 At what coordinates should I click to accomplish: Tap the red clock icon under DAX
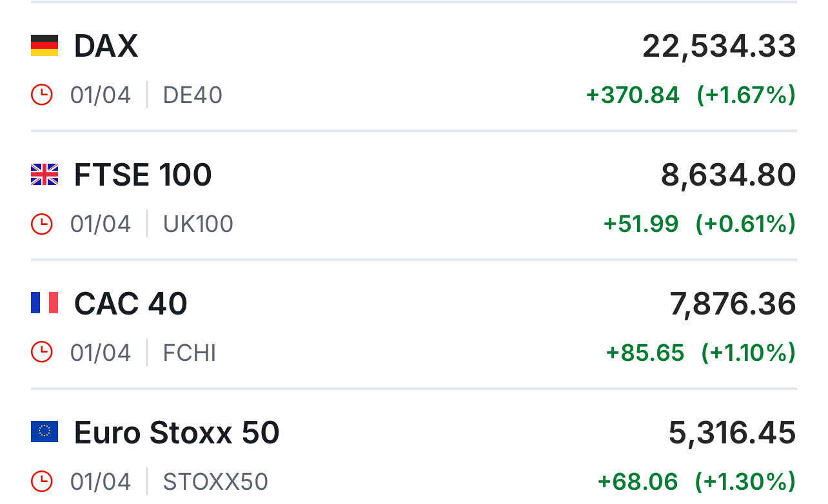pos(42,95)
